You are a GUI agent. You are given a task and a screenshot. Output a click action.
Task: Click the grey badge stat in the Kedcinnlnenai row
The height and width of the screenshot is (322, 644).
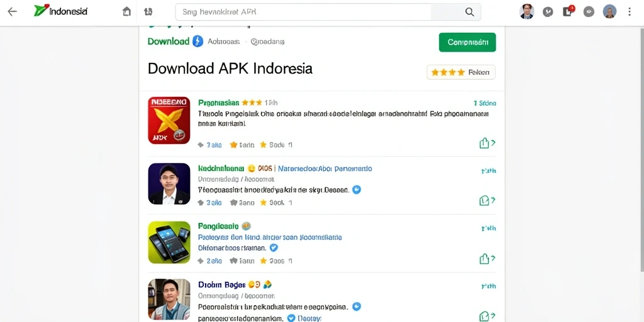[242, 203]
